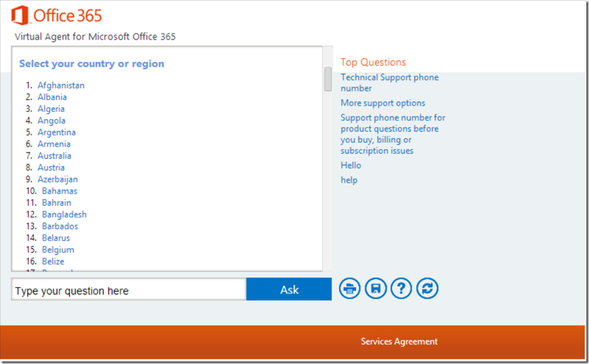Select Australia from the country list
The image size is (589, 364).
[54, 156]
